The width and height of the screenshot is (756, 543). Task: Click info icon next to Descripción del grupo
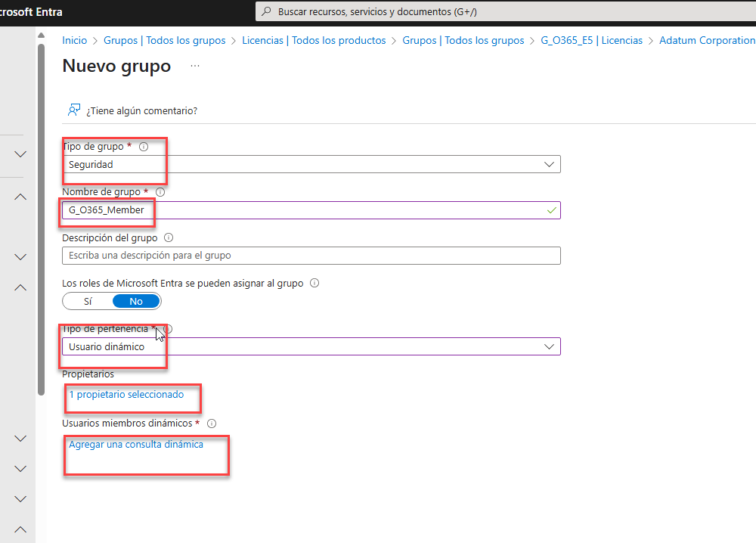[x=169, y=237]
